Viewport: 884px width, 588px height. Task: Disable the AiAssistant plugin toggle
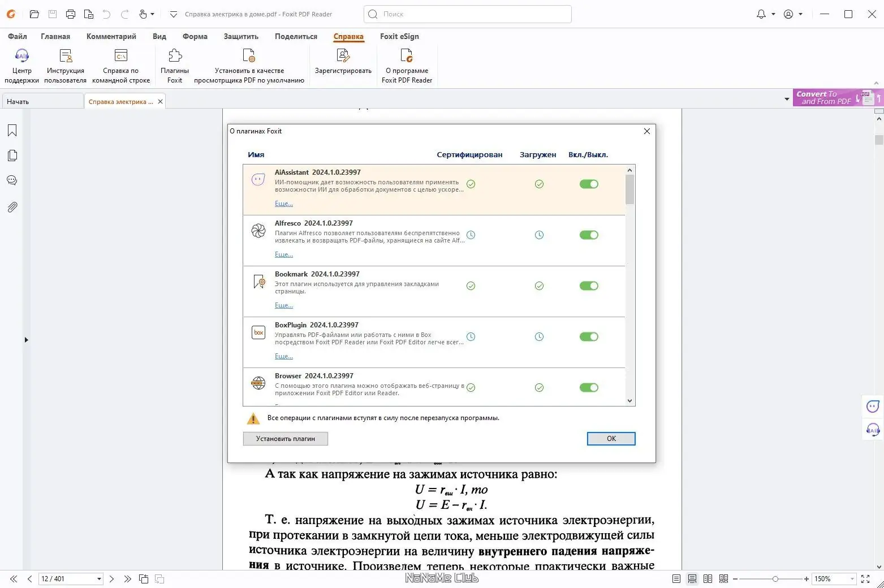[x=589, y=184]
